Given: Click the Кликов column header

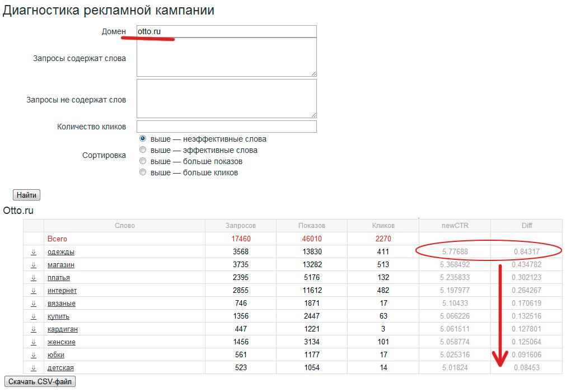Looking at the screenshot, I should pos(383,226).
